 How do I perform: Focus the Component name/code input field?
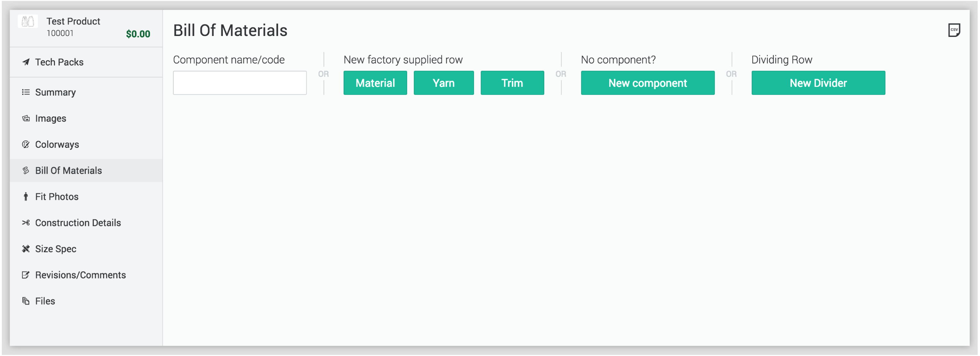click(x=239, y=83)
